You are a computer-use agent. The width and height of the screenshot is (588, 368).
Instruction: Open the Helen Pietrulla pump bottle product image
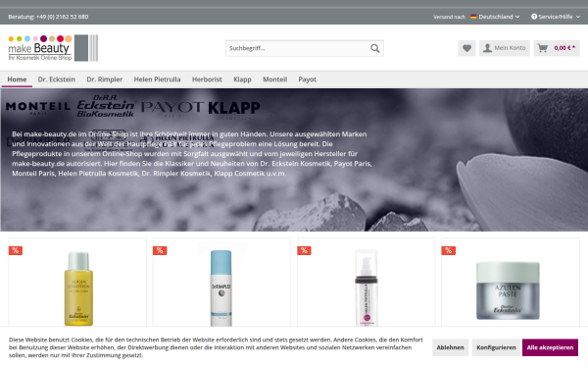tap(367, 288)
